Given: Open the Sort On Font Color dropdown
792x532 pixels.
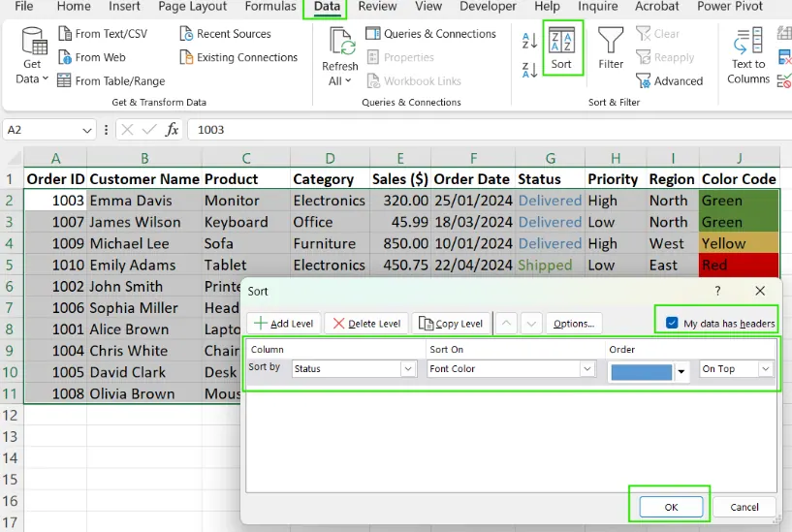Looking at the screenshot, I should tap(587, 369).
